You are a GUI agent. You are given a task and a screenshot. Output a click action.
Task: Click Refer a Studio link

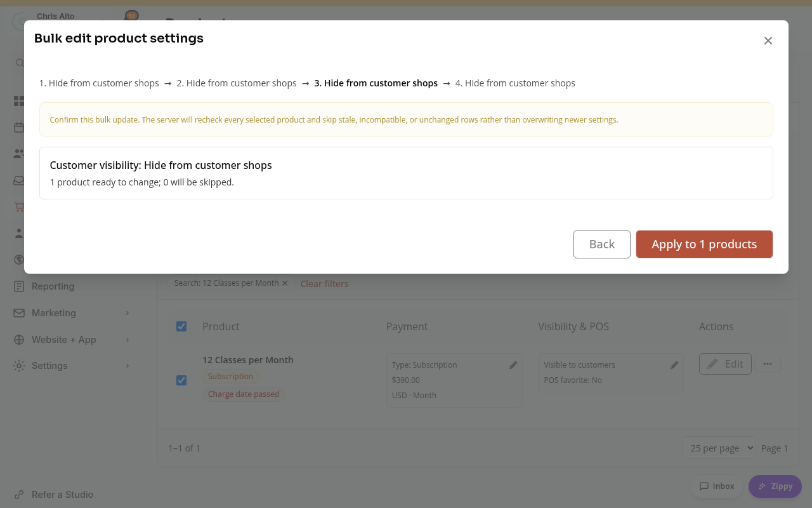62,495
